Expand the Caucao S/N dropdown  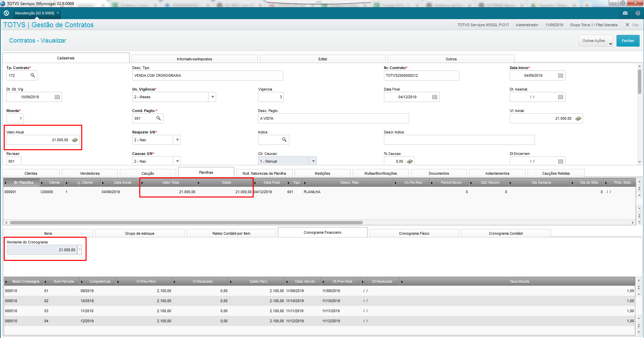coord(177,161)
